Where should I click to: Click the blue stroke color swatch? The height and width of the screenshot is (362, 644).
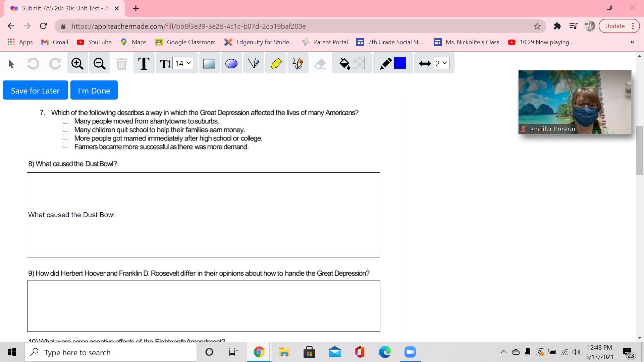point(400,63)
